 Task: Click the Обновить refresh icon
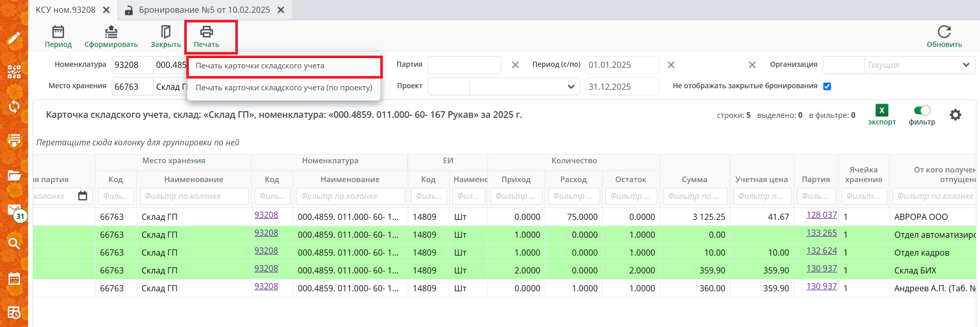click(944, 32)
